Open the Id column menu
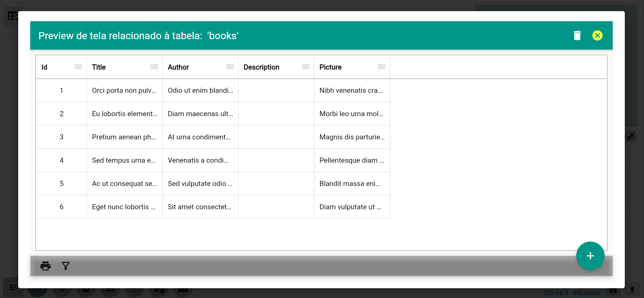 pyautogui.click(x=78, y=67)
